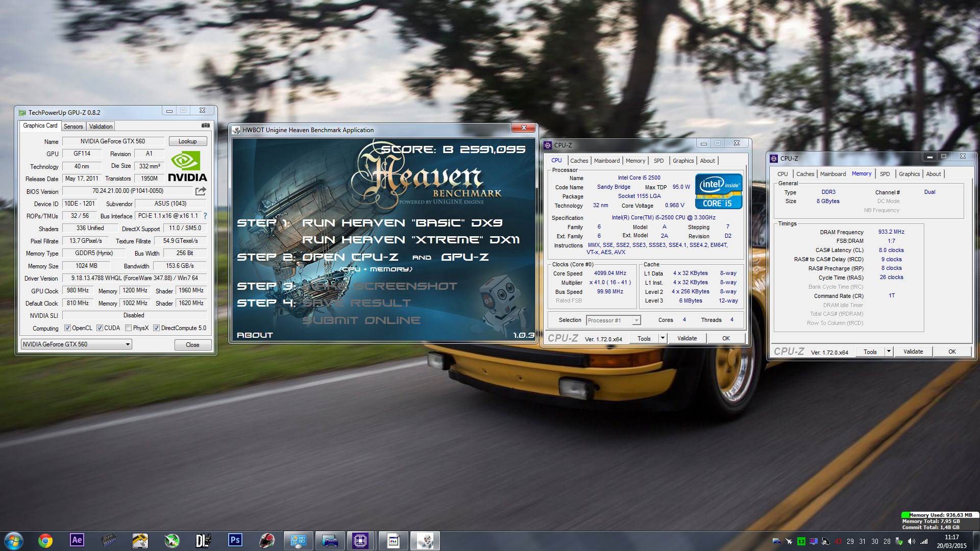The width and height of the screenshot is (980, 551).
Task: Open the volume speaker tray icon
Action: (912, 541)
